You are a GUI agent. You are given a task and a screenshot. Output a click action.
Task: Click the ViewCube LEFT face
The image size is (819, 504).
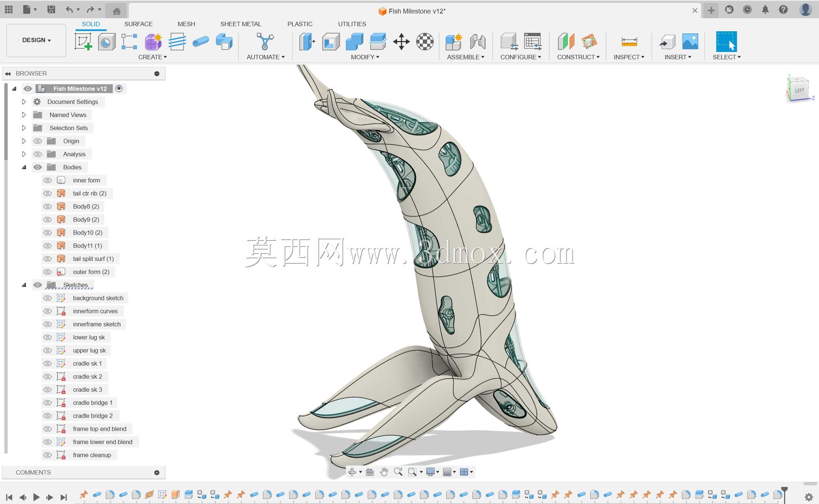(799, 90)
